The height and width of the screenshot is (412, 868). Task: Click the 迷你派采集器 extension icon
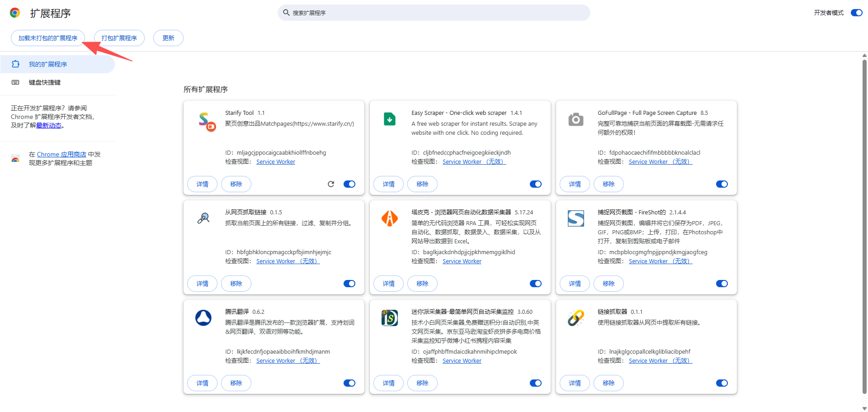tap(390, 318)
